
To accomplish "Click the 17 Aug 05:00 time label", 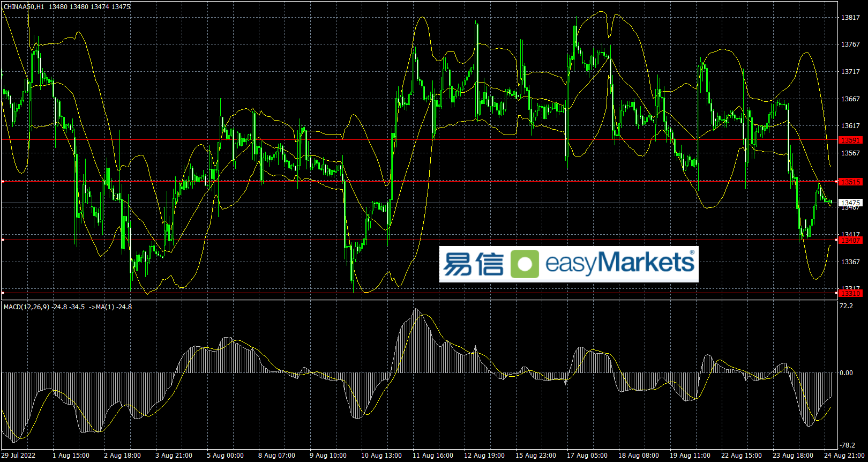I will 587,455.
